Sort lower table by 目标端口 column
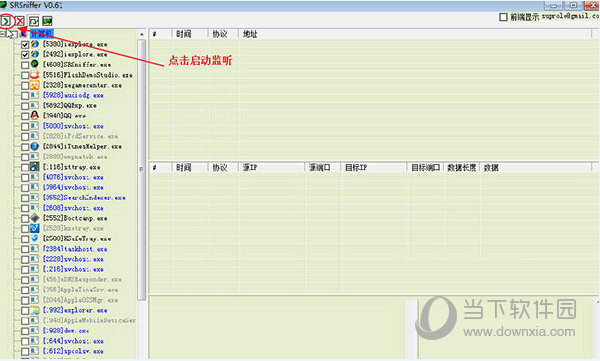600x361 pixels. click(x=425, y=167)
